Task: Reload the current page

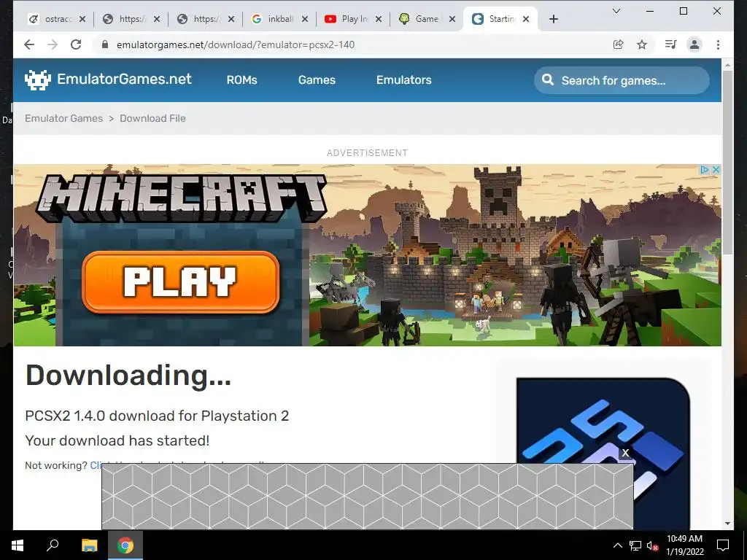Action: click(x=76, y=44)
